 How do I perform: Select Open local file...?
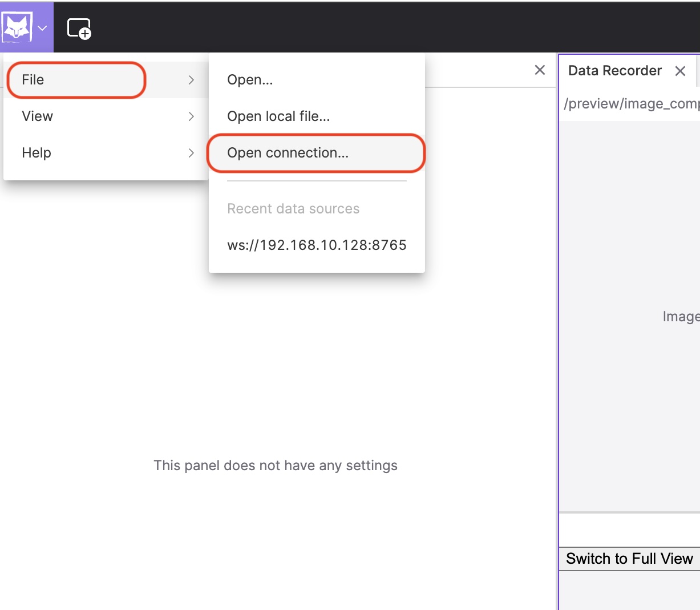317,116
